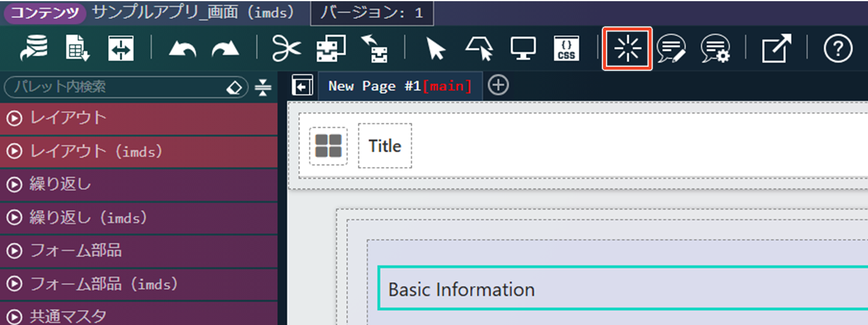Click the highlighted sparkle icon in toolbar
This screenshot has width=868, height=325.
click(627, 50)
